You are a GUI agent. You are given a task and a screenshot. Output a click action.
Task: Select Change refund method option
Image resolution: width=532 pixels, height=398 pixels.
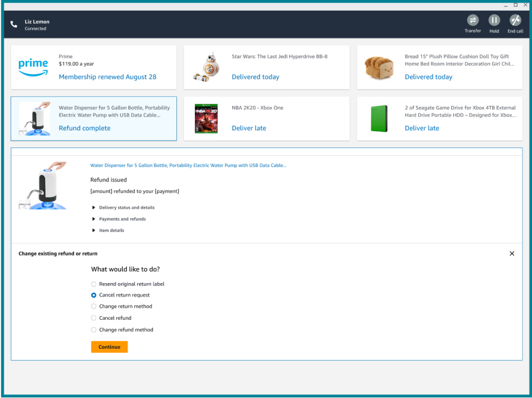pyautogui.click(x=94, y=329)
